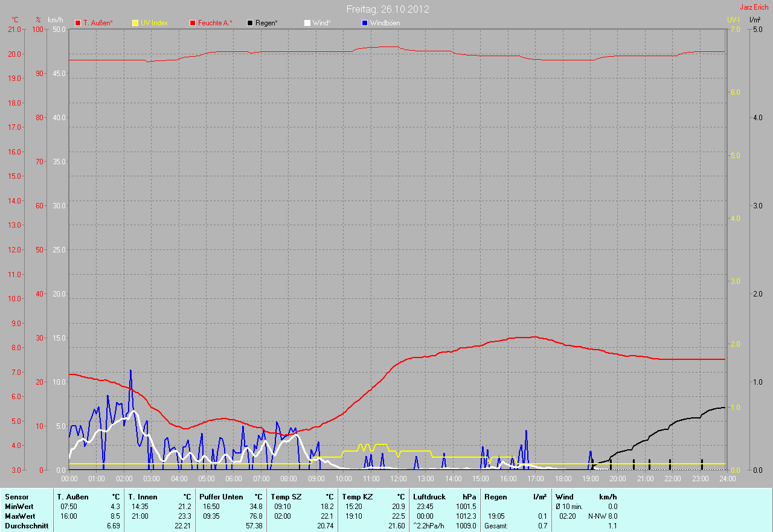This screenshot has height=532, width=773.
Task: Click the 'Gesamt:' rain total label
Action: [x=496, y=526]
